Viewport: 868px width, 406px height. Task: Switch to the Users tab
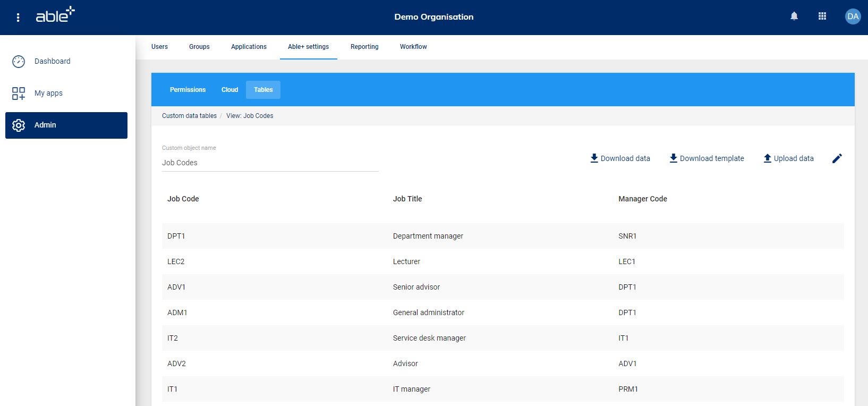click(x=159, y=47)
